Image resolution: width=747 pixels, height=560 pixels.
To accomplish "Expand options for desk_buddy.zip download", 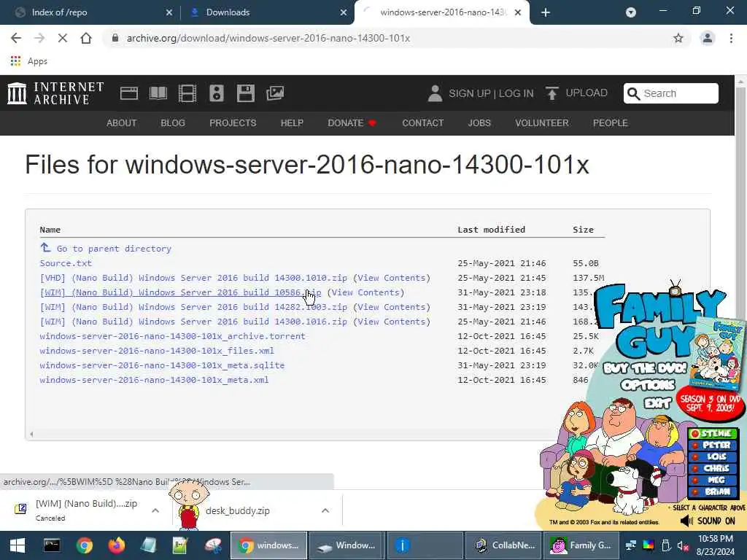I will pos(325,510).
